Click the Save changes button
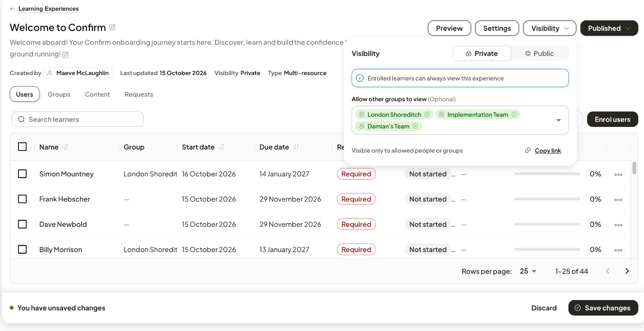This screenshot has height=331, width=644. click(x=603, y=308)
